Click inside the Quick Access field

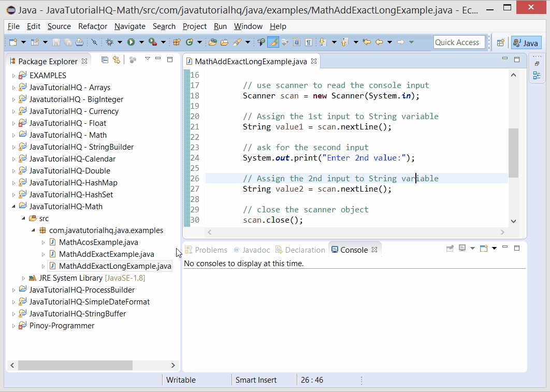coord(459,42)
